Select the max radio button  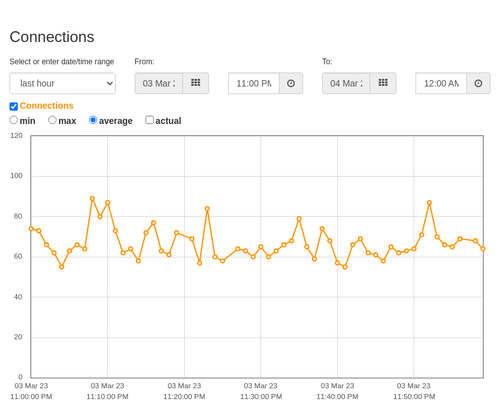coord(52,120)
